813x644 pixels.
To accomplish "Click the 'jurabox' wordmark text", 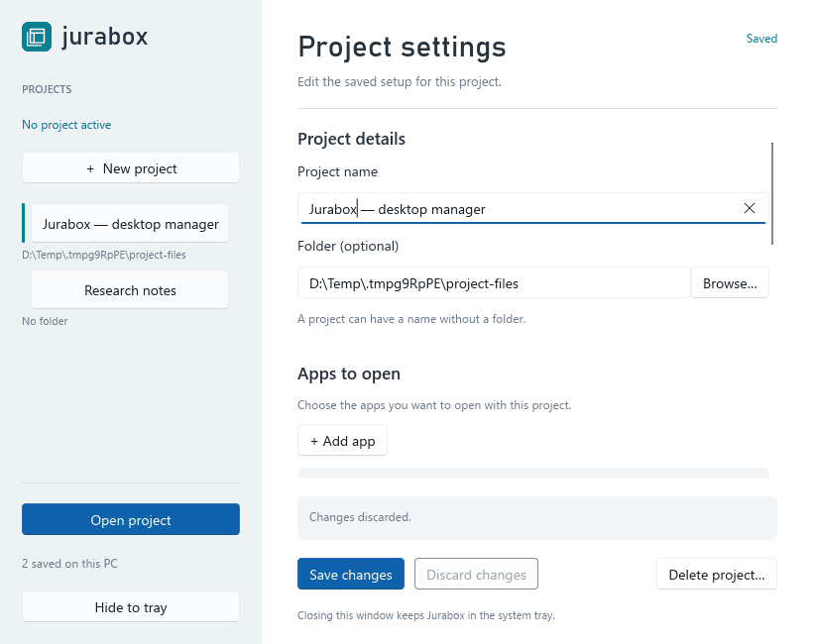I will (105, 37).
